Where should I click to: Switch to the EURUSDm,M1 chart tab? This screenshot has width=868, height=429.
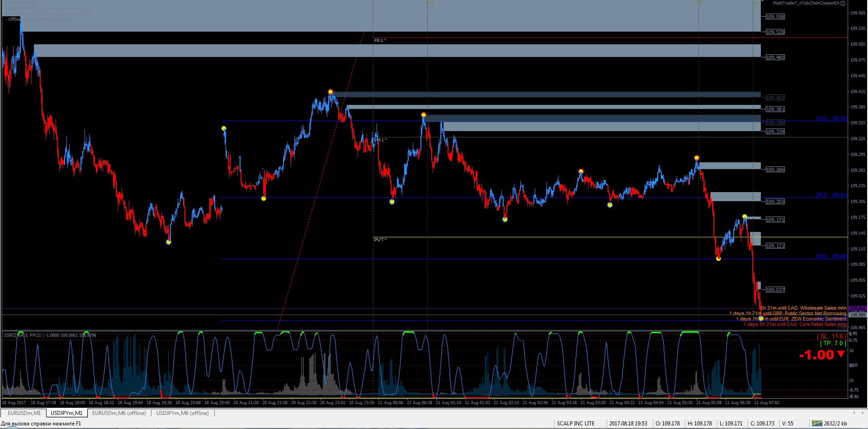coord(24,413)
